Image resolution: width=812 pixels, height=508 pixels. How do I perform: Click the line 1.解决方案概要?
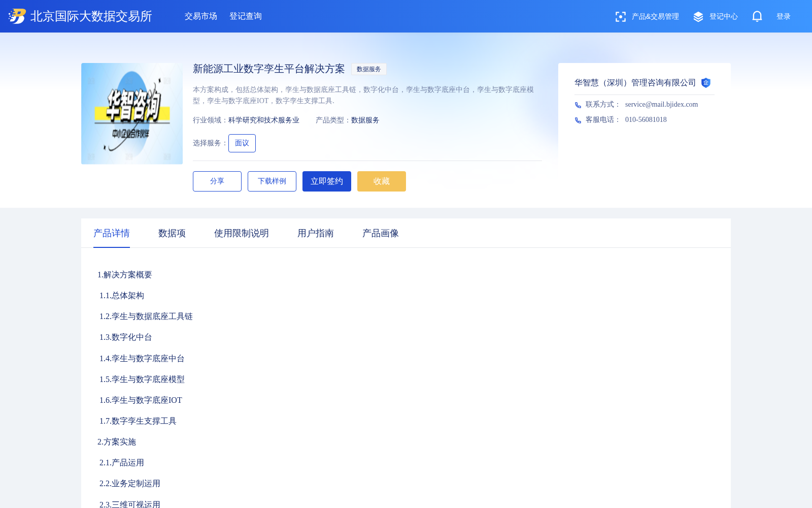tap(125, 275)
